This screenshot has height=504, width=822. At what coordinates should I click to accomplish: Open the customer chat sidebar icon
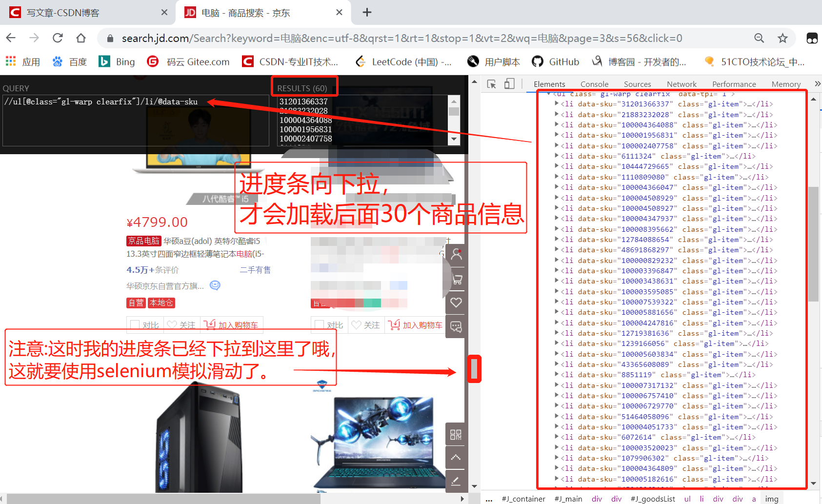pos(456,326)
